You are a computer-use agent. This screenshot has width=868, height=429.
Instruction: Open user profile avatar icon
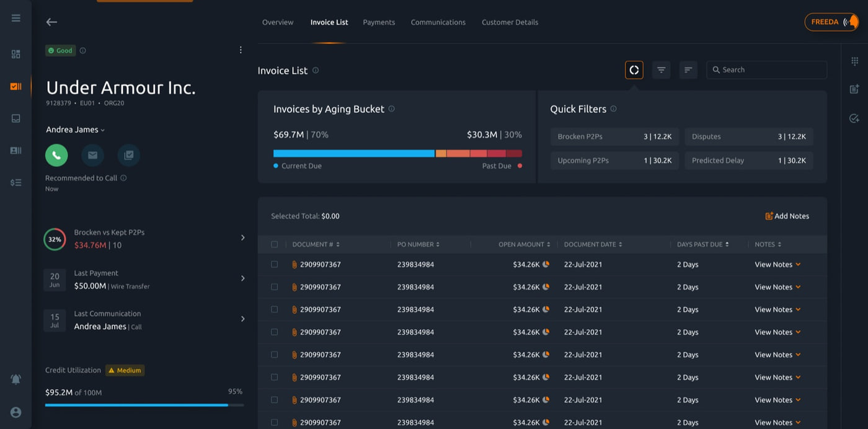pos(16,412)
